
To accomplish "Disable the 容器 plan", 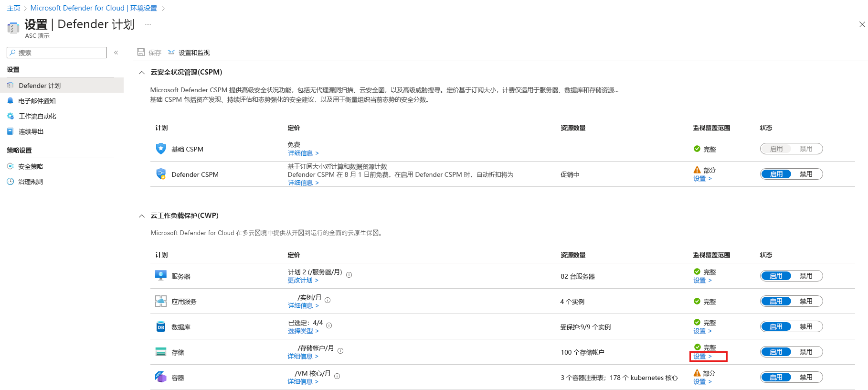I will coord(806,377).
